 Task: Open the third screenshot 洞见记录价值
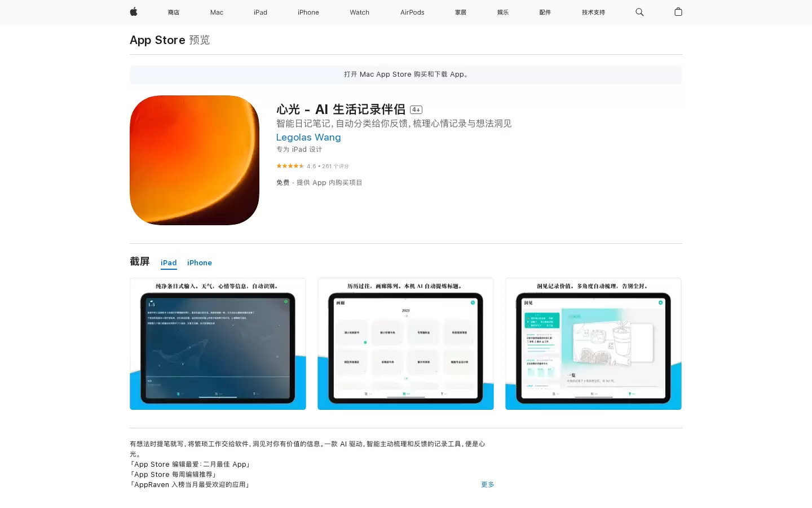[593, 344]
